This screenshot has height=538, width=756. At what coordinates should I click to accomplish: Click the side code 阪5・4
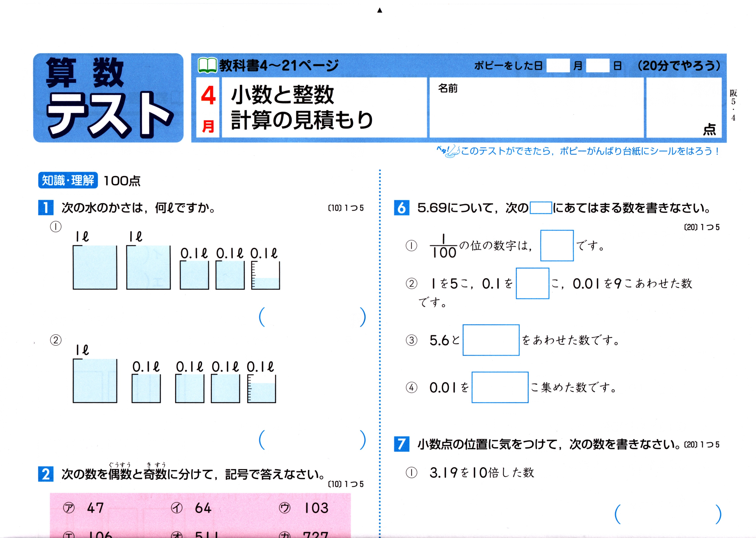click(734, 105)
